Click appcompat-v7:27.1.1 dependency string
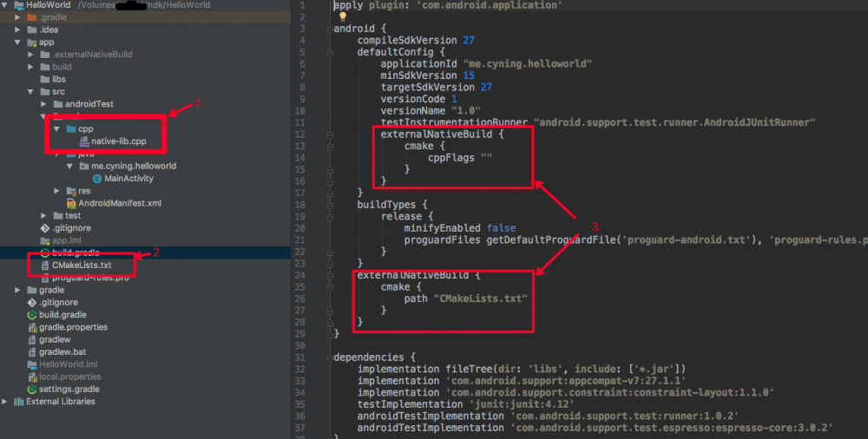 pyautogui.click(x=565, y=381)
